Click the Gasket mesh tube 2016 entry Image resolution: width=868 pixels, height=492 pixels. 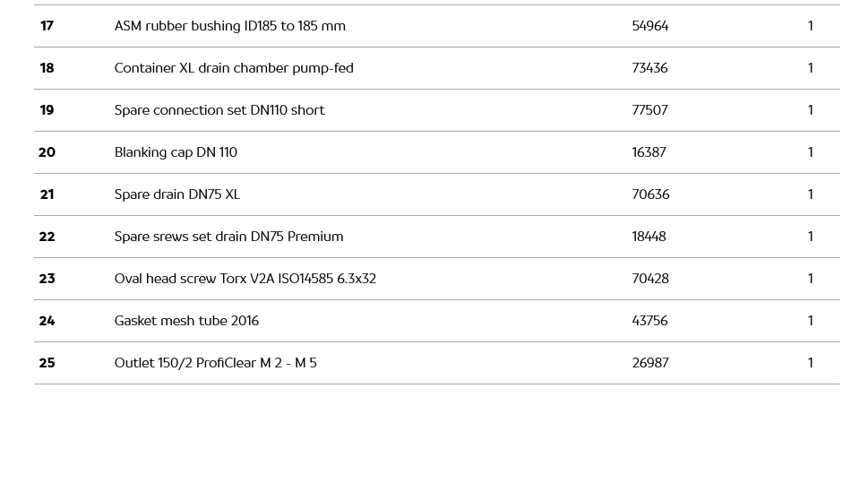186,321
